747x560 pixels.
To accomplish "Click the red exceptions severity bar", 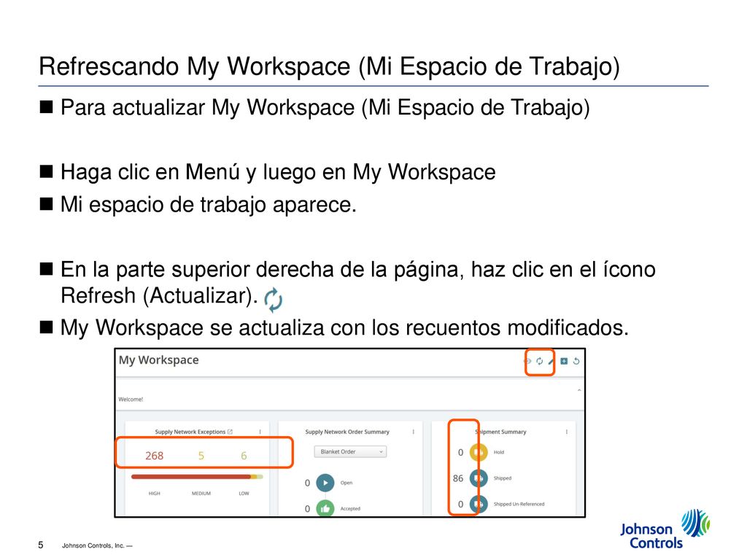I will pyautogui.click(x=191, y=477).
